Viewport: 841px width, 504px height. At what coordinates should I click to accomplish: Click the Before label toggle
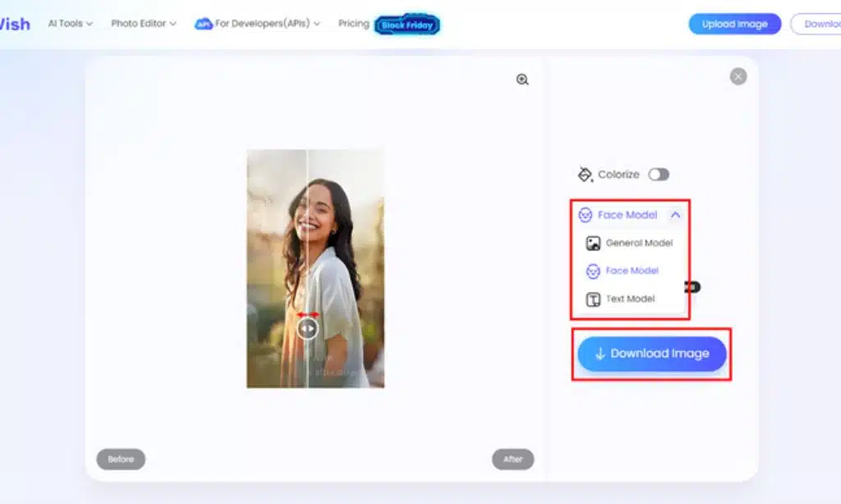(121, 459)
